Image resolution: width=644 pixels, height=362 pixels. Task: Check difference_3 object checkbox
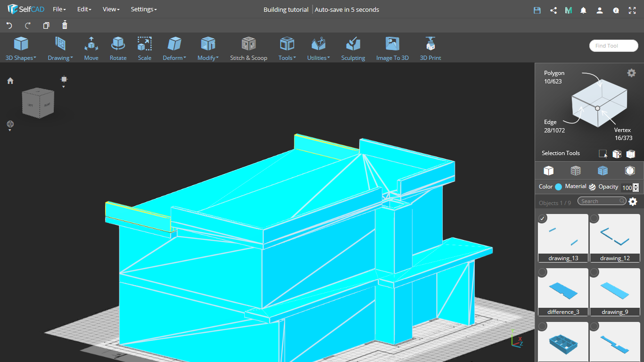[x=543, y=272]
